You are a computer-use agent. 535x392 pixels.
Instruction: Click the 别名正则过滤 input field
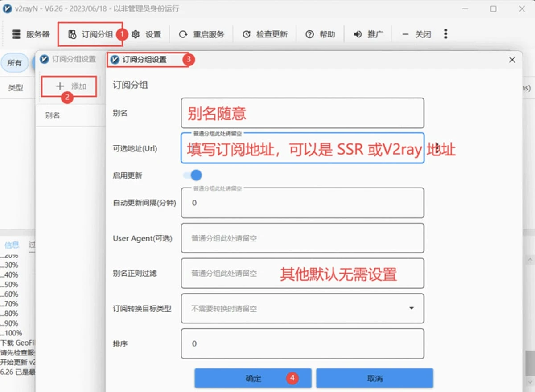click(x=302, y=273)
